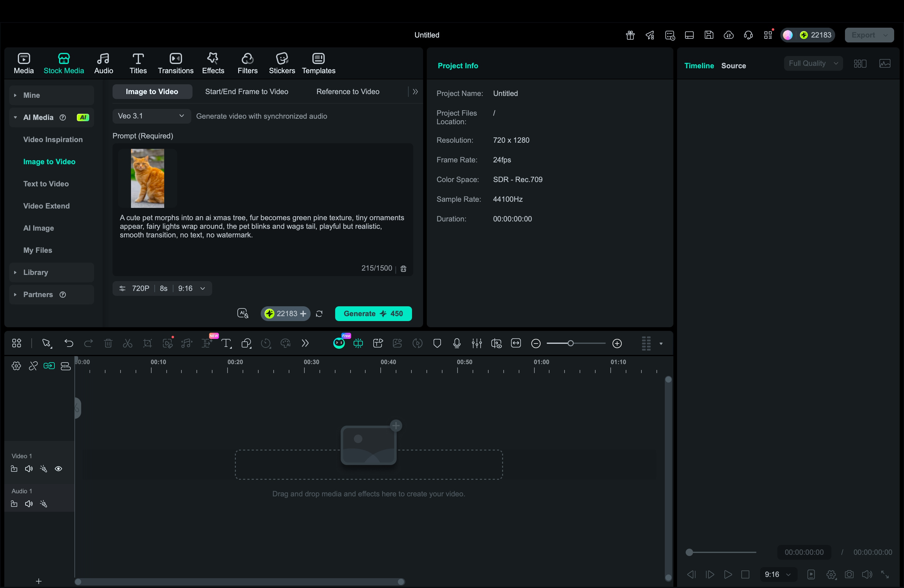The image size is (904, 588).
Task: Open the Full Quality dropdown
Action: [813, 63]
